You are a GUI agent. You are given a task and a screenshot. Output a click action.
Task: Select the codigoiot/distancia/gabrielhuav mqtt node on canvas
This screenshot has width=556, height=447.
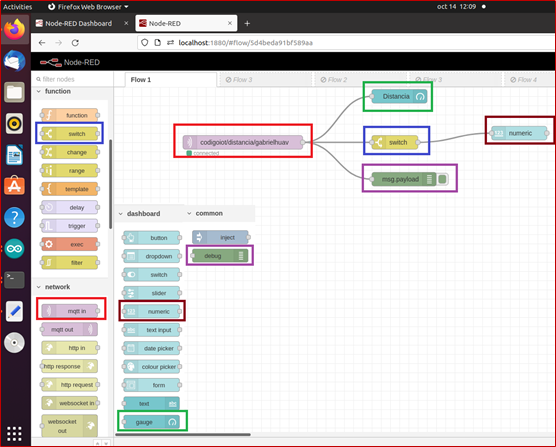pyautogui.click(x=243, y=142)
